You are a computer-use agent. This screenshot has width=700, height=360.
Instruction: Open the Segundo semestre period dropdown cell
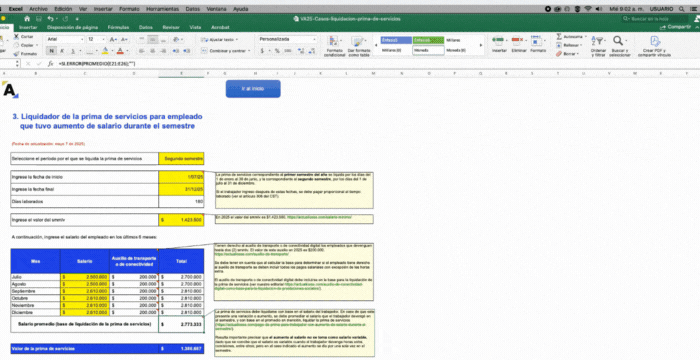pos(181,159)
